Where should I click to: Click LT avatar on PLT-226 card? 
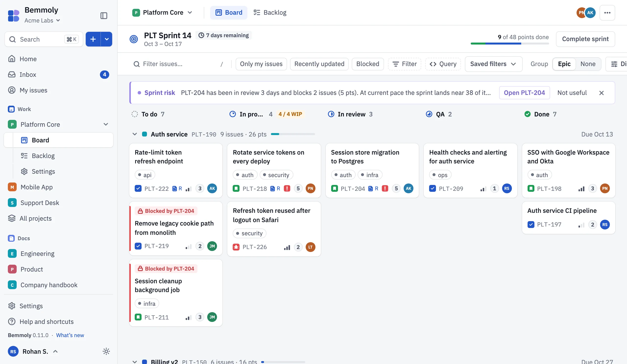(310, 247)
